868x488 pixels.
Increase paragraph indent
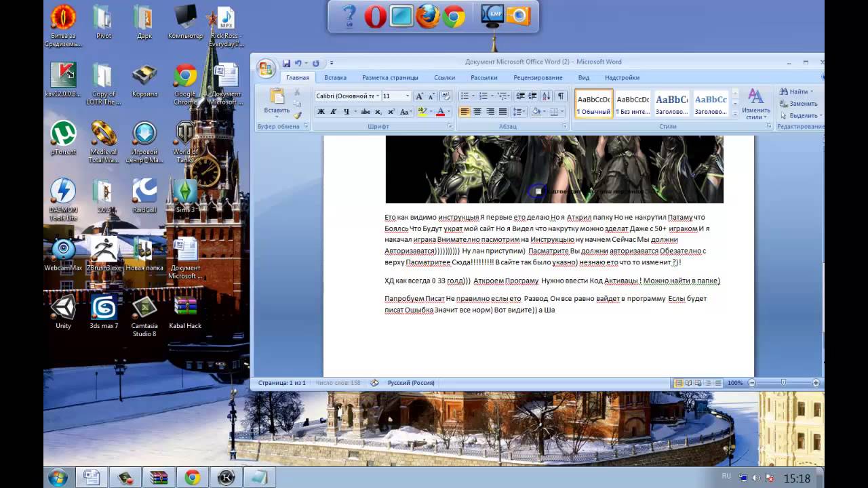pos(533,96)
